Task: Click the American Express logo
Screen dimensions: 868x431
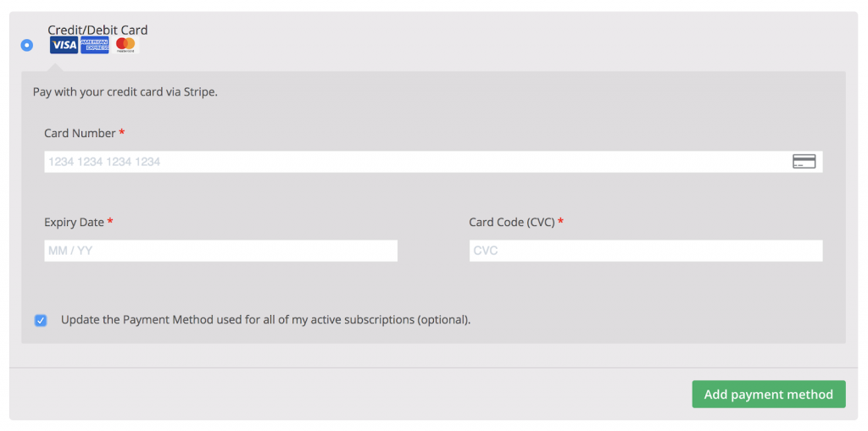Action: 95,45
